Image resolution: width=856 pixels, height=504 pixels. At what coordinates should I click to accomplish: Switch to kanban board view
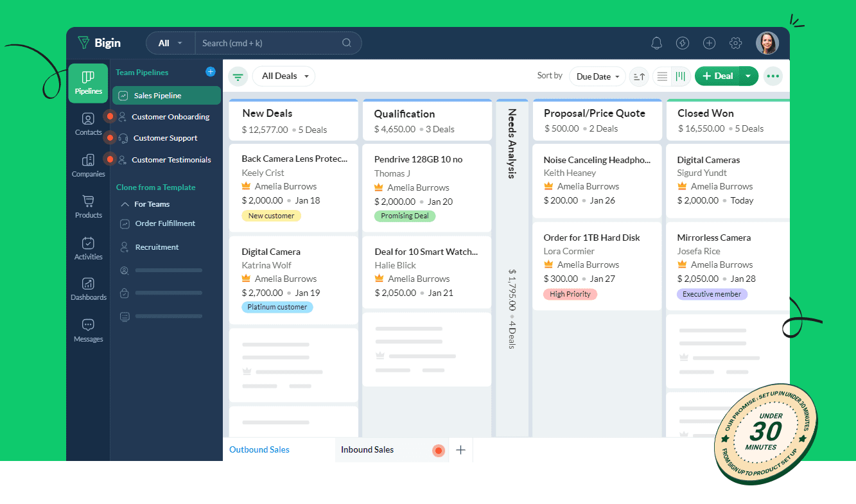pyautogui.click(x=681, y=76)
